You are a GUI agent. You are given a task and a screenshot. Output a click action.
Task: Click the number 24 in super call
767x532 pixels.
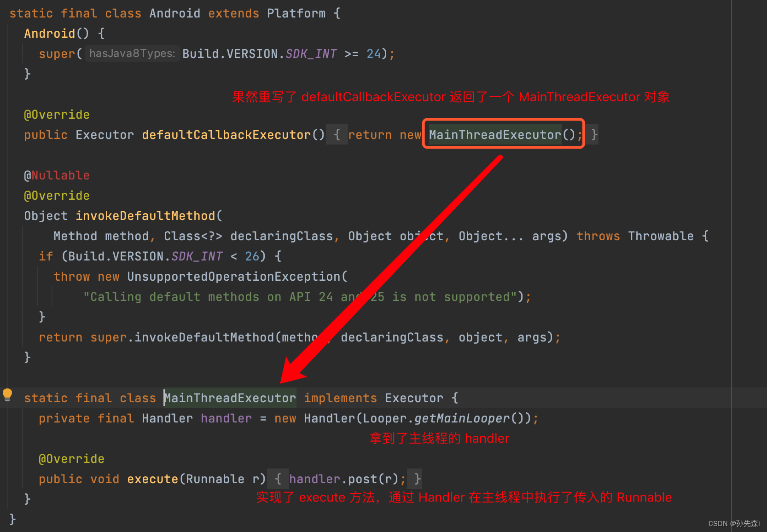coord(373,54)
